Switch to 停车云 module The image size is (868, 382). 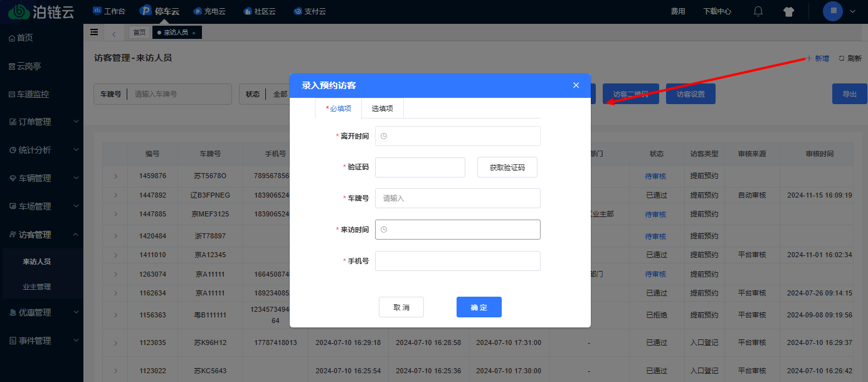[x=159, y=11]
